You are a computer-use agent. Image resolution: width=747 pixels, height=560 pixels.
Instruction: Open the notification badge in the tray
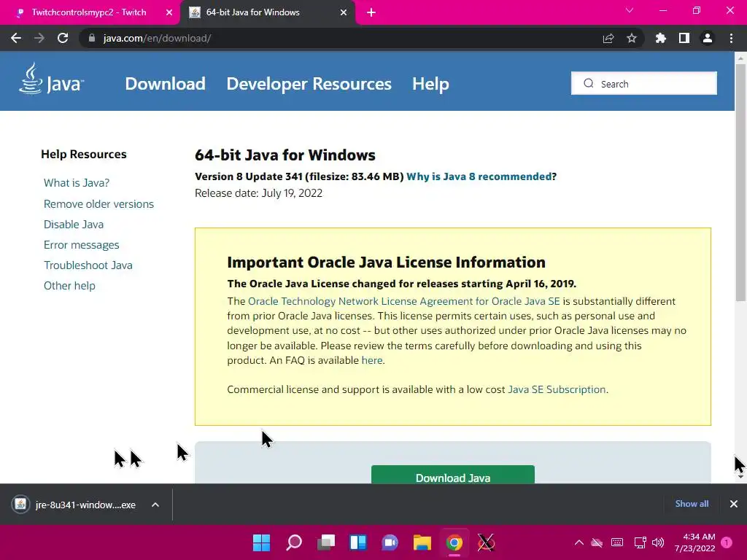727,542
